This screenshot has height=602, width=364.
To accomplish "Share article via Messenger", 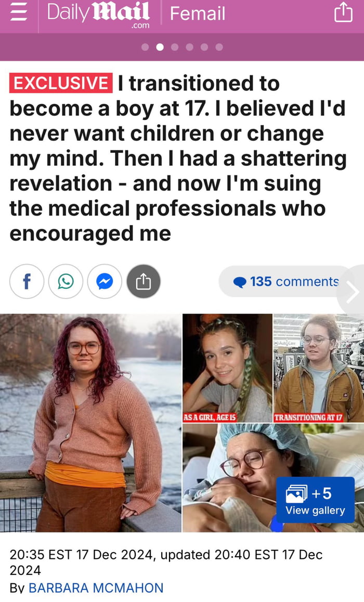I will pos(105,281).
